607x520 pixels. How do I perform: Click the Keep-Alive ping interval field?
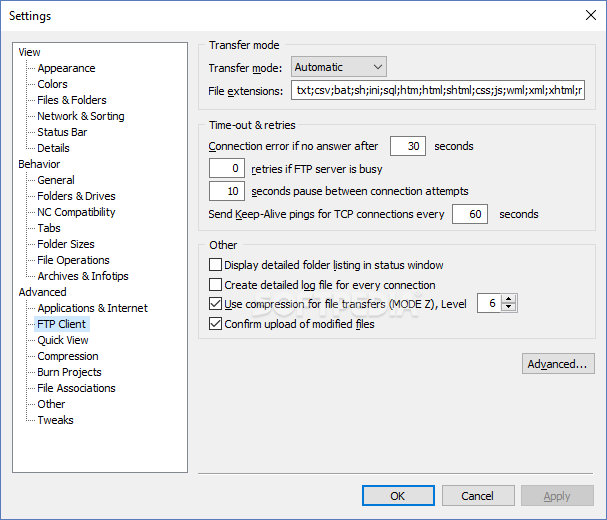point(470,214)
